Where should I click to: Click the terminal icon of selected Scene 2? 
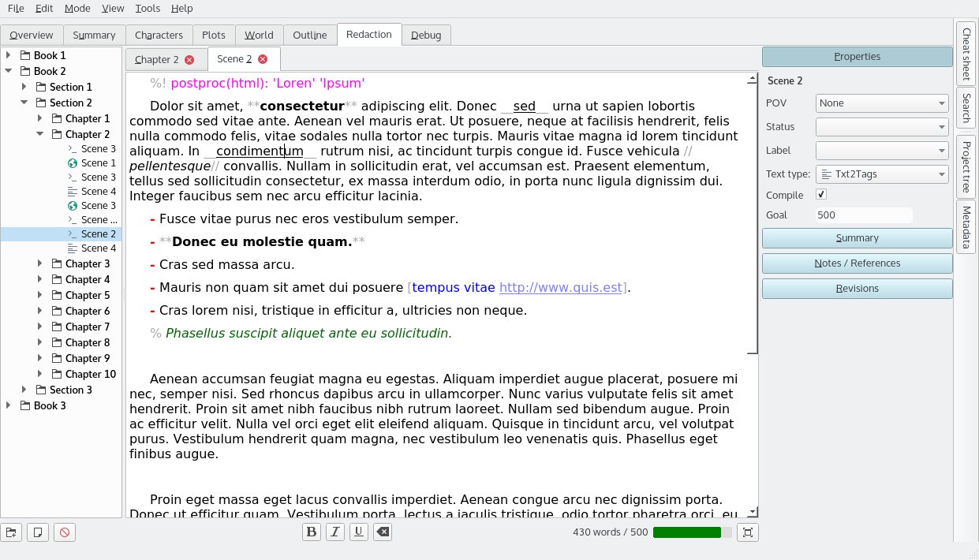tap(73, 234)
